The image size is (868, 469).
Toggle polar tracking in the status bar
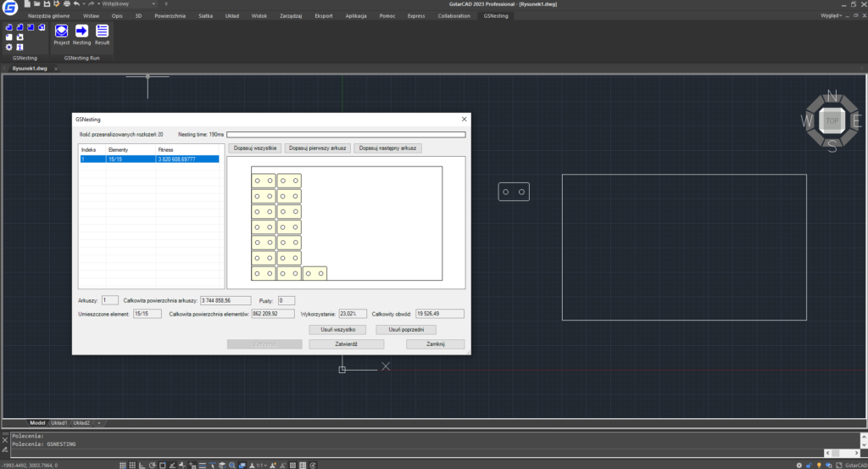[151, 465]
